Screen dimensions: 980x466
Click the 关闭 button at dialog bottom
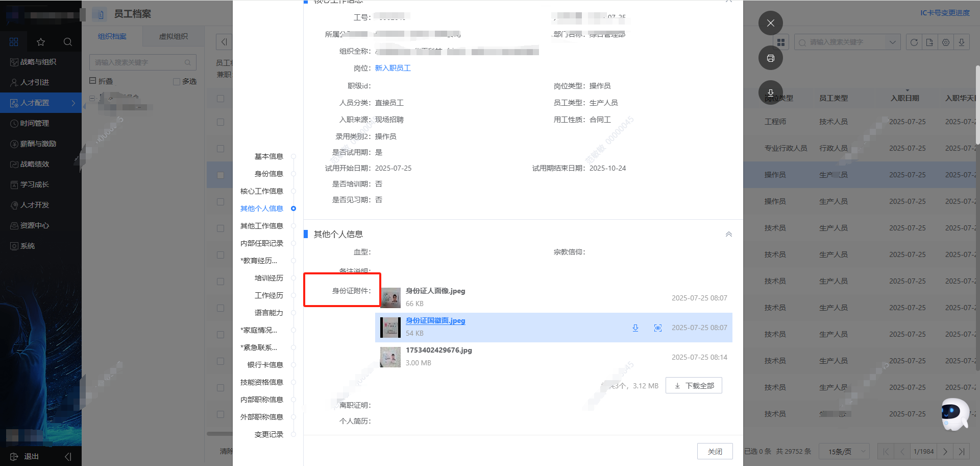click(x=715, y=452)
